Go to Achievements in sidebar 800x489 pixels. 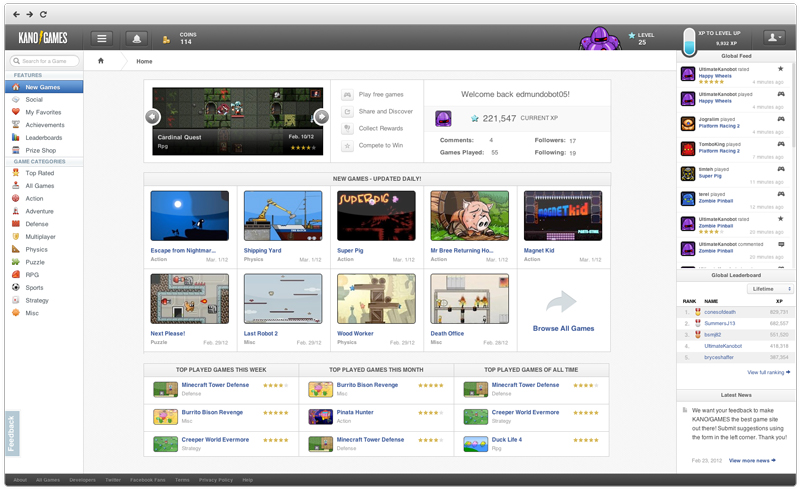(44, 125)
